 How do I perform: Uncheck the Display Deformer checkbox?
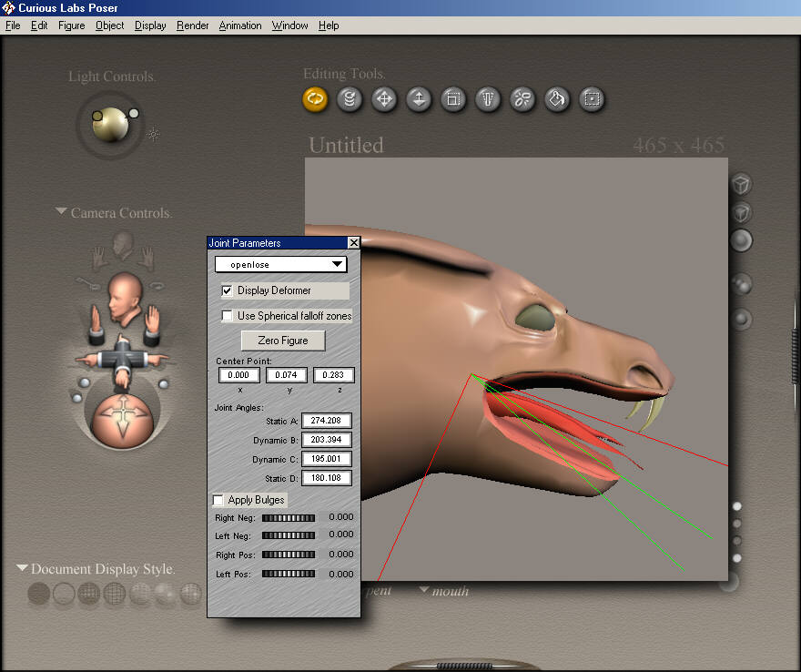pos(228,290)
